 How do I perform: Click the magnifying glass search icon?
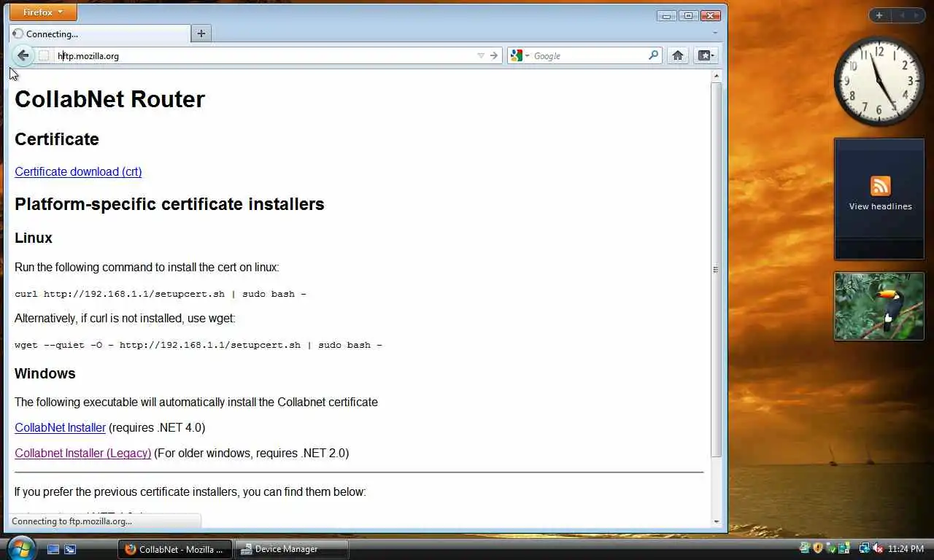[x=653, y=55]
